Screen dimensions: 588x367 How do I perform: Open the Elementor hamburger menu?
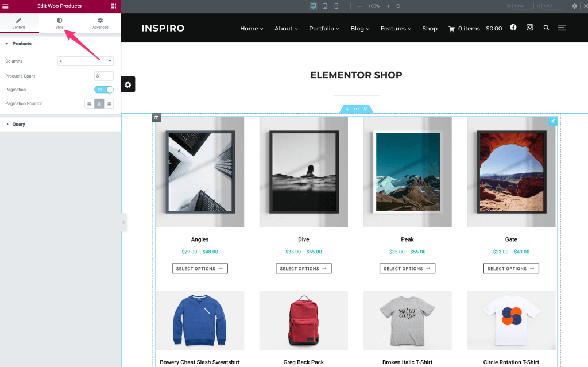coord(5,6)
